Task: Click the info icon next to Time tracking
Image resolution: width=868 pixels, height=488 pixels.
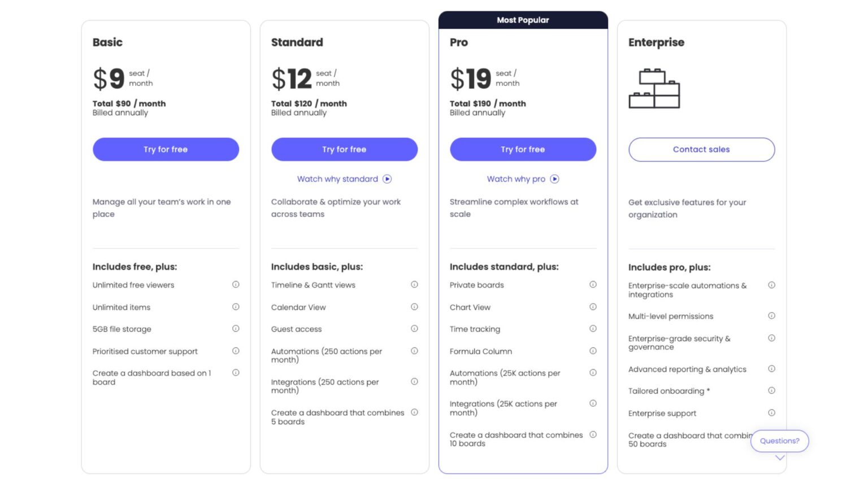Action: (593, 328)
